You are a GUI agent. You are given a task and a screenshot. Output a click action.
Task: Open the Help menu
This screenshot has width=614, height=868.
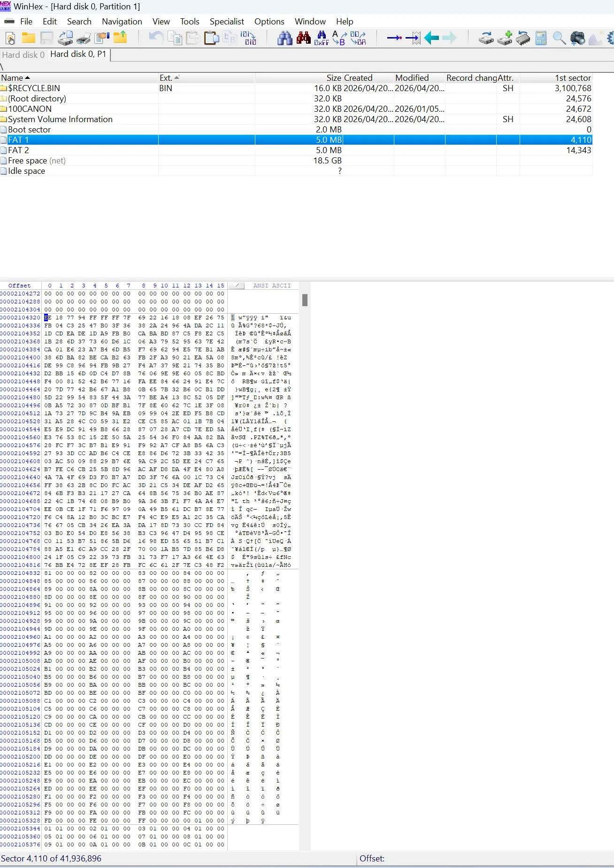coord(345,22)
